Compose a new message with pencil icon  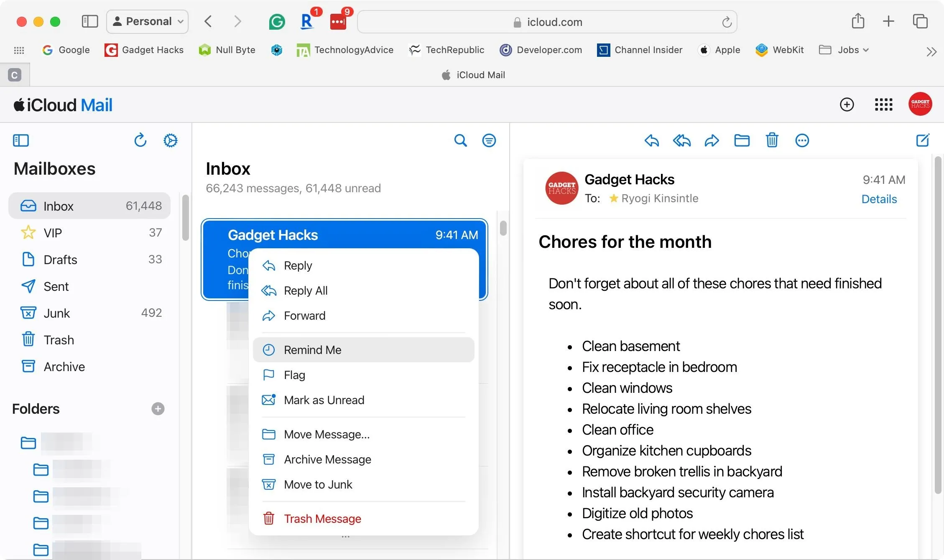coord(923,140)
